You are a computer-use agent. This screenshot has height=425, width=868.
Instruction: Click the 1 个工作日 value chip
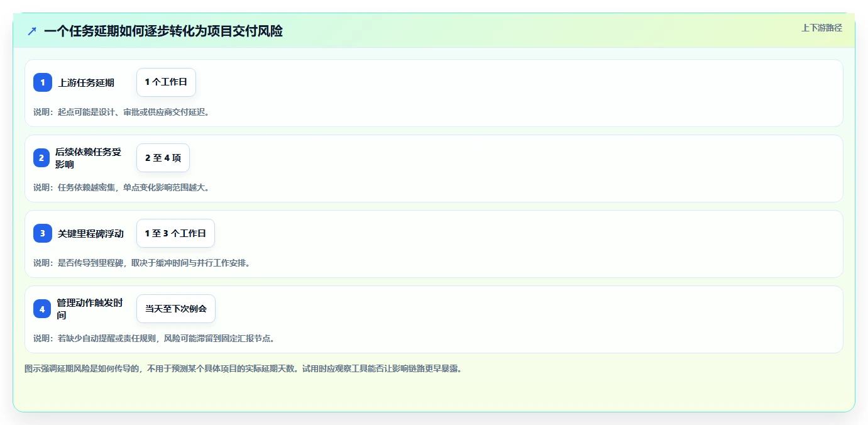(x=166, y=82)
